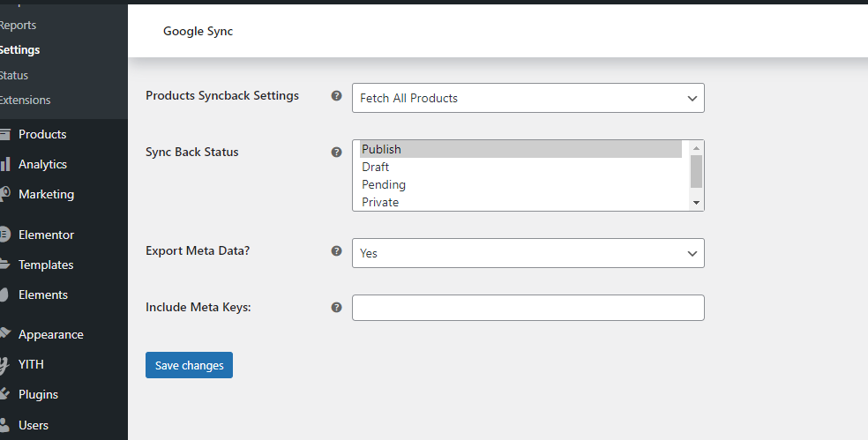Click status list scroll down arrow
The image size is (868, 440).
point(696,203)
